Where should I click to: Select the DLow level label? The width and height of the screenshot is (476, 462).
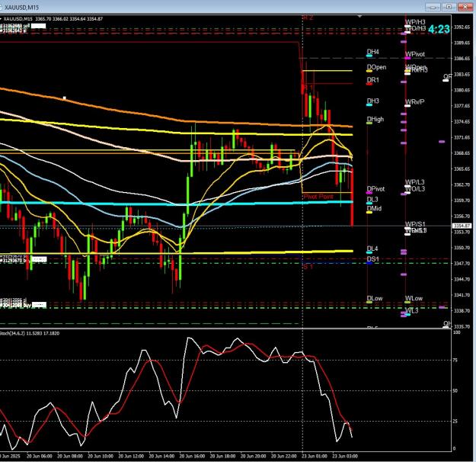tap(375, 299)
